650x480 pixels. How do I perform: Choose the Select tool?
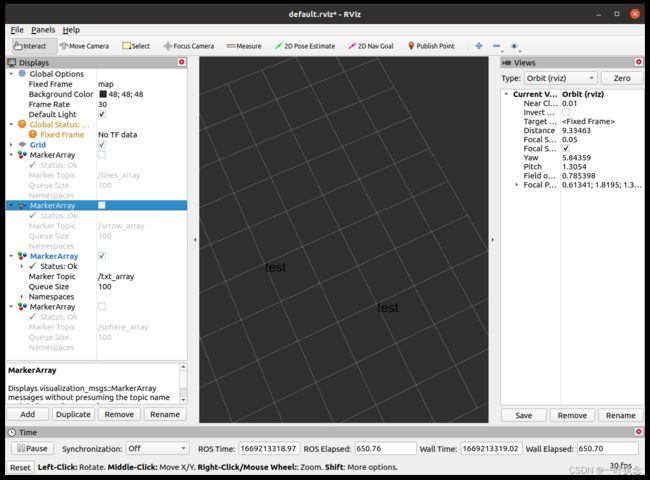(x=136, y=46)
